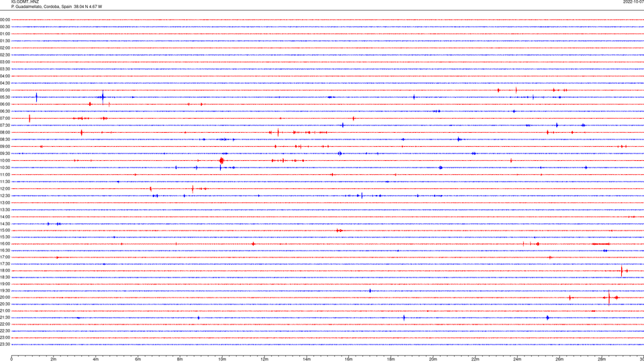The width and height of the screenshot is (644, 362).
Task: Select the 12m axis label
Action: pyautogui.click(x=264, y=359)
